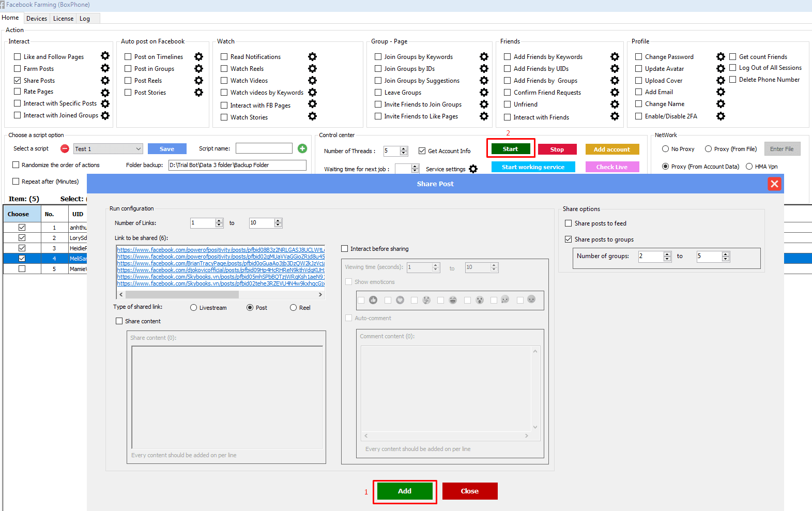Open settings gear for Rate Pages
Viewport: 812px width, 511px height.
tap(105, 93)
